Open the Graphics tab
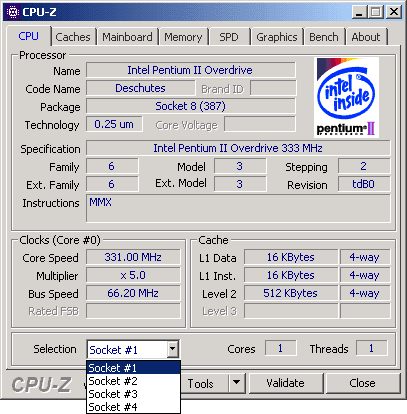 point(277,37)
